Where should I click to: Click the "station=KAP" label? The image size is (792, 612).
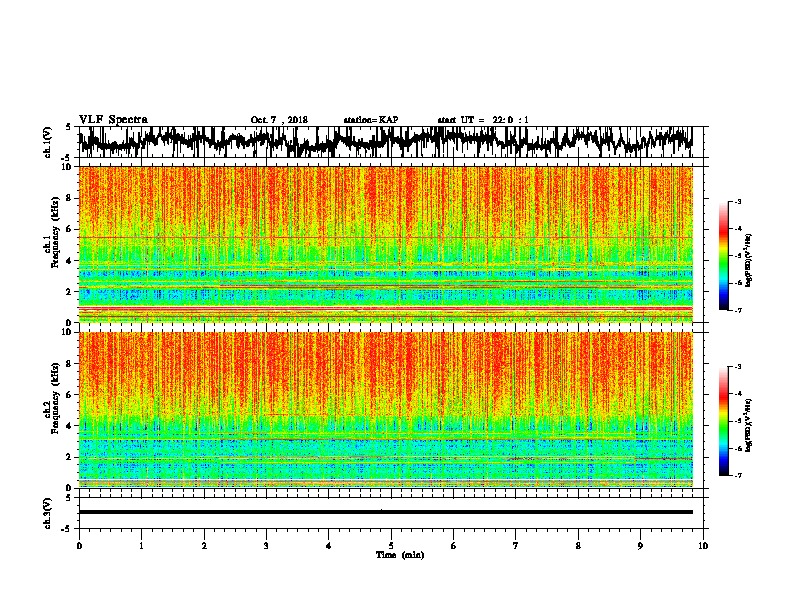coord(371,120)
